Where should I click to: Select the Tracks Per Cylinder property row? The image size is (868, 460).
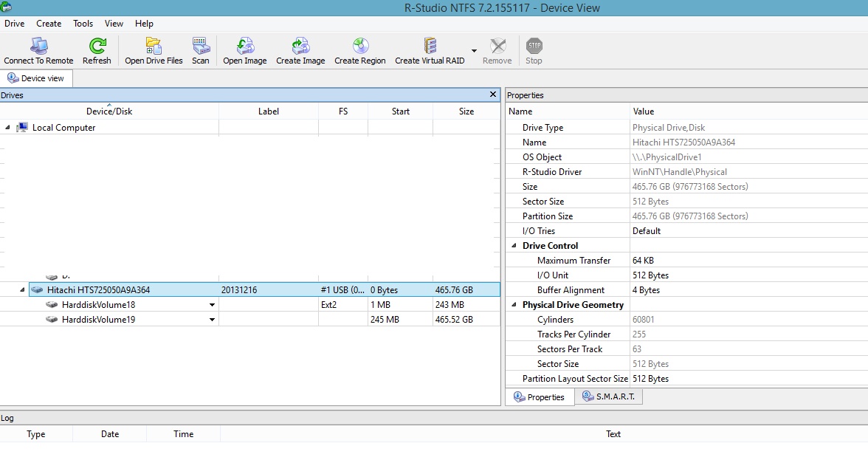pyautogui.click(x=686, y=334)
